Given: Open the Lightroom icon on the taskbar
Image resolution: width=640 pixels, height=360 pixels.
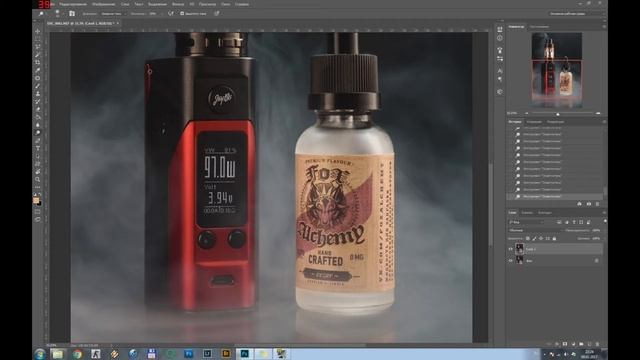Looking at the screenshot, I should click(x=207, y=353).
